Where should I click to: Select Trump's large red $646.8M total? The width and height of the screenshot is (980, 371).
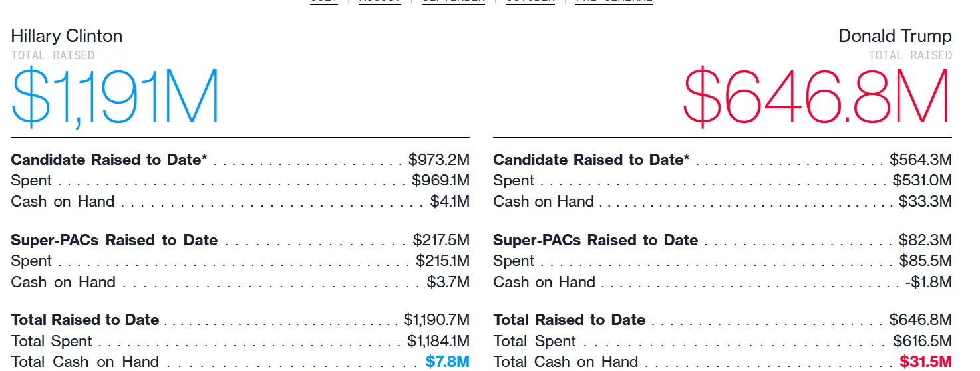click(x=816, y=98)
